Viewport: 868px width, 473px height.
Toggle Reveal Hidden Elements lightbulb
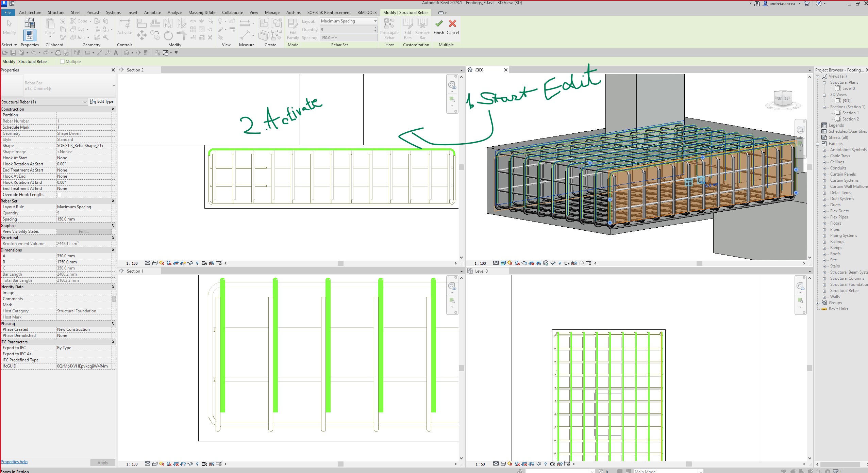coord(197,263)
